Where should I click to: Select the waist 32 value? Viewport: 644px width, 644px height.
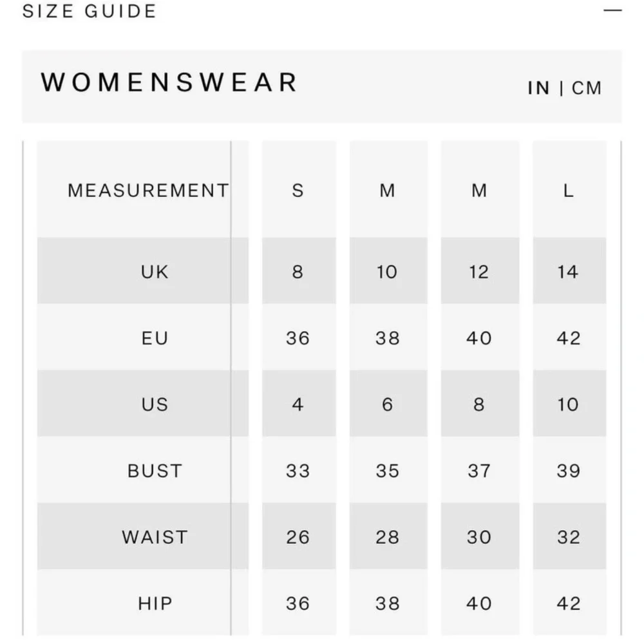pyautogui.click(x=568, y=537)
